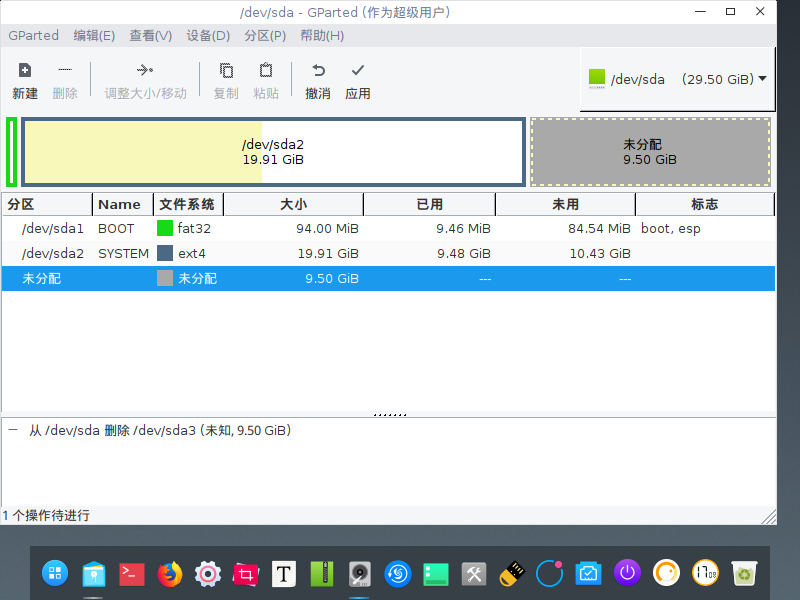
Task: Open the clock widget in dock
Action: [x=705, y=573]
